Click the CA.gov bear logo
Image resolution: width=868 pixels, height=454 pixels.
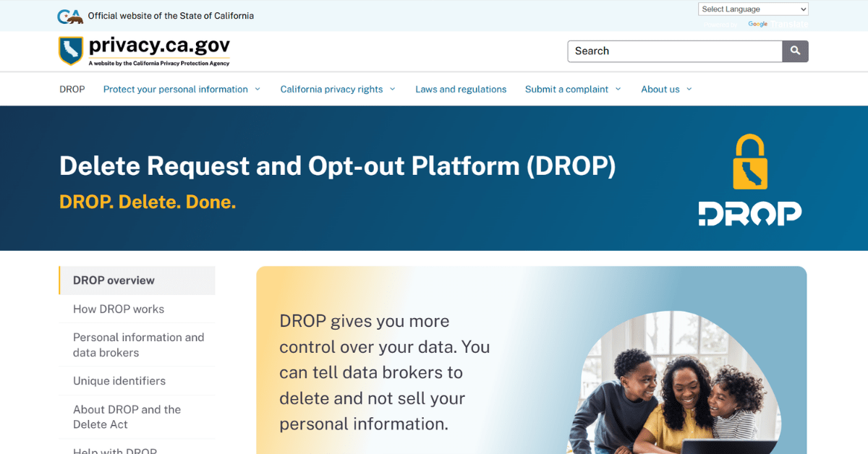(x=69, y=16)
